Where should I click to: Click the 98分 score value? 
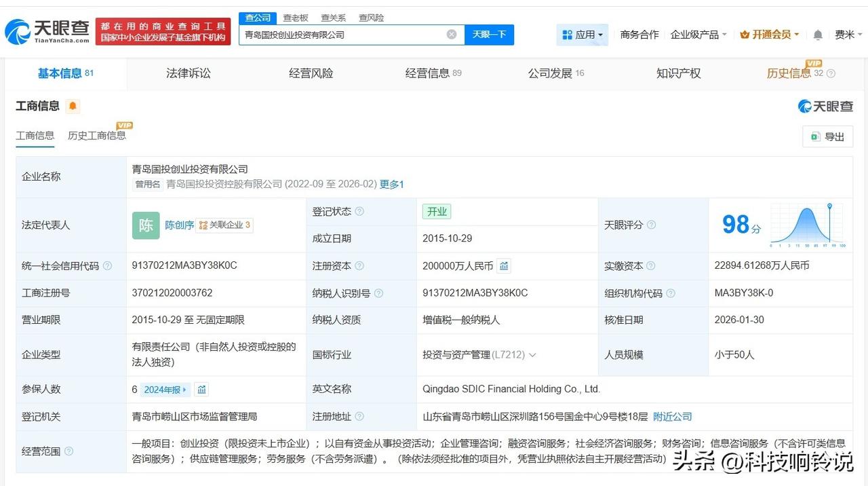tap(741, 225)
